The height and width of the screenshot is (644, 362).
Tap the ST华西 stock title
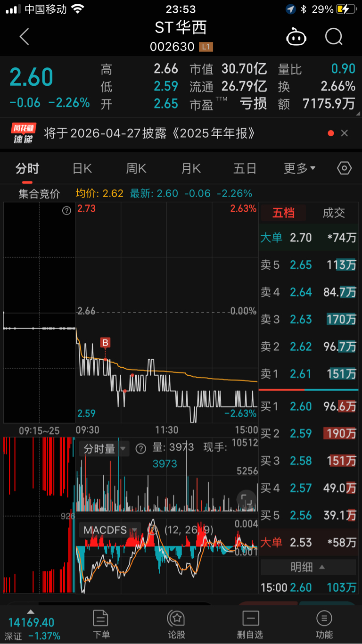pyautogui.click(x=181, y=28)
